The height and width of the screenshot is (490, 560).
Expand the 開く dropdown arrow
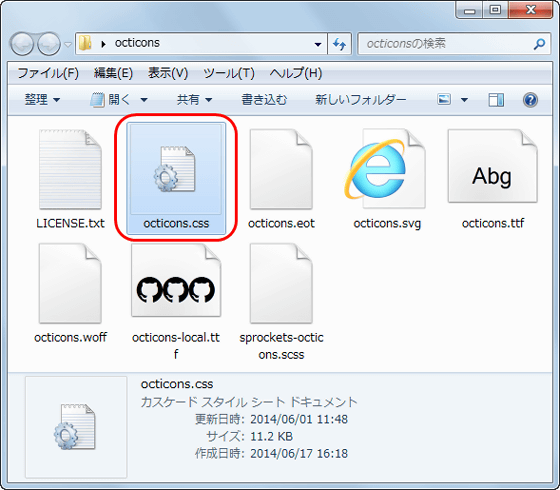[144, 100]
